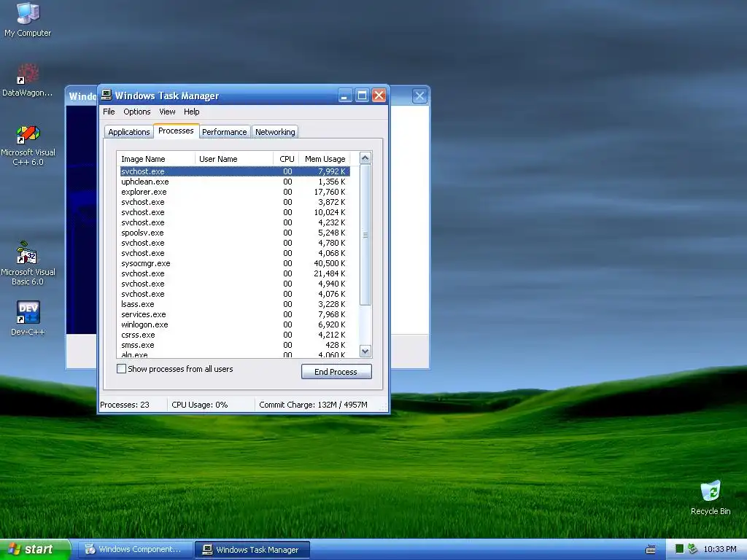Open the File menu
Image resolution: width=747 pixels, height=560 pixels.
[x=109, y=112]
